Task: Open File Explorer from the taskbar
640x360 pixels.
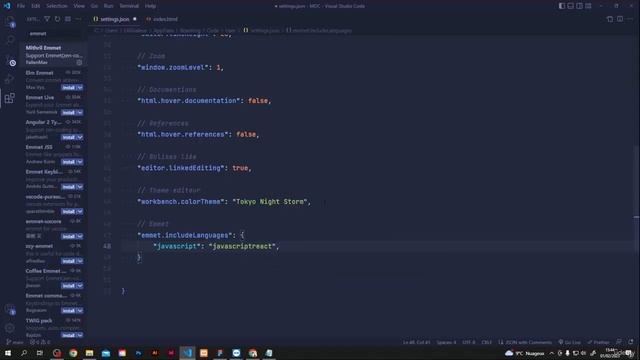Action: 89,353
